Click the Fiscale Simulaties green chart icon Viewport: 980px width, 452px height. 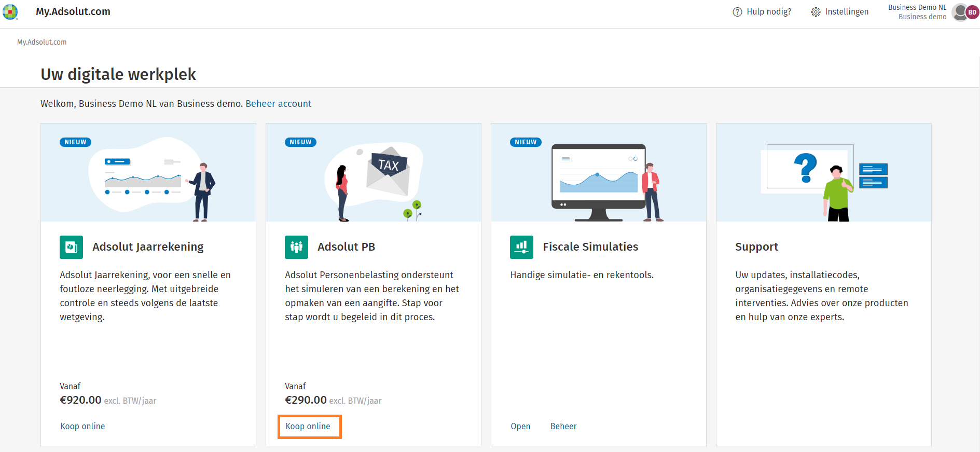(x=521, y=247)
